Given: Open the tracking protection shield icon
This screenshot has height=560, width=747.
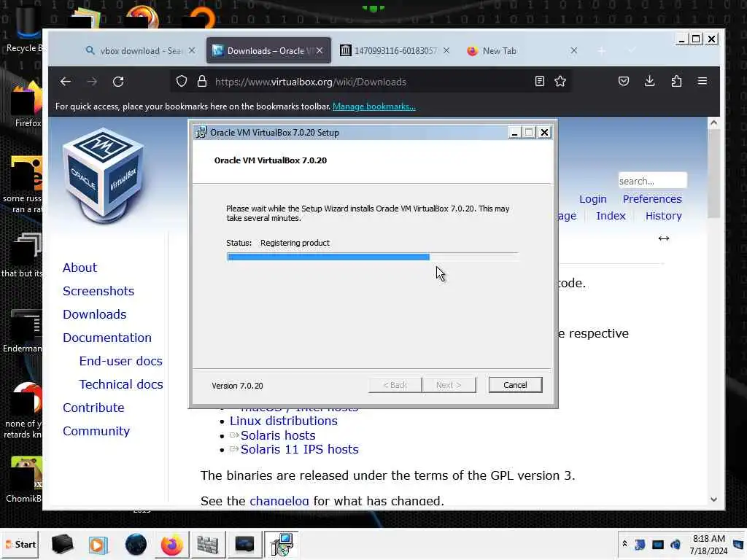Looking at the screenshot, I should point(182,82).
